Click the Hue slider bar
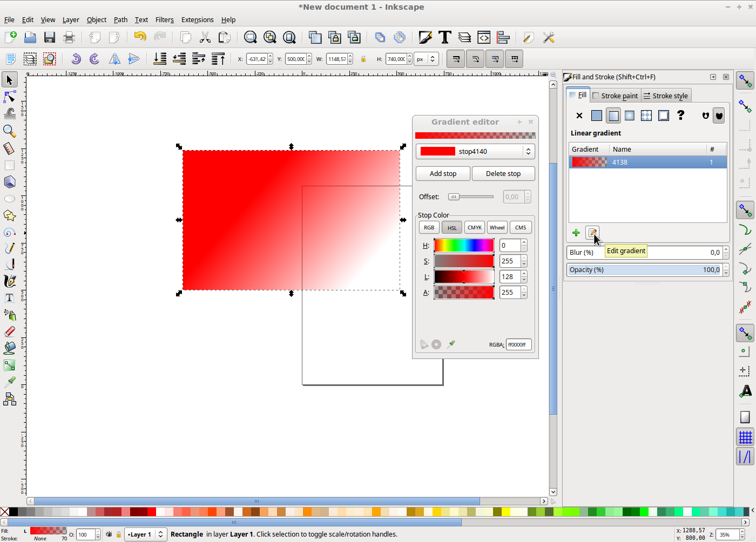 tap(464, 246)
